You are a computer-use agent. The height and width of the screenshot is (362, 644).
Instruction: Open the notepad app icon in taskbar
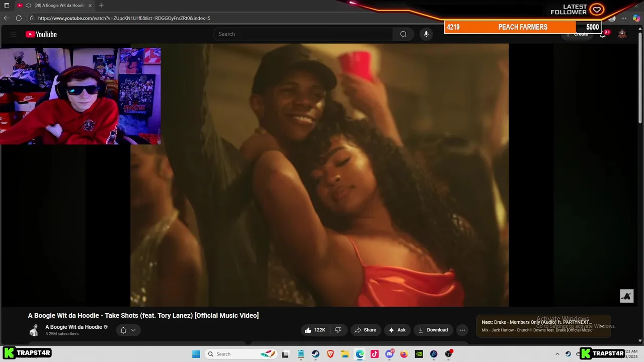click(300, 354)
